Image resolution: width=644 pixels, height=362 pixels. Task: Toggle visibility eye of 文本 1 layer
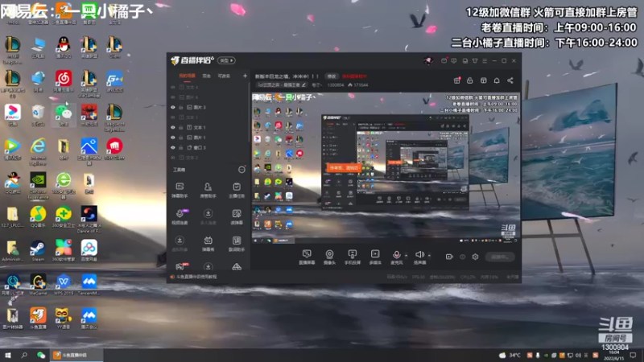tap(173, 128)
